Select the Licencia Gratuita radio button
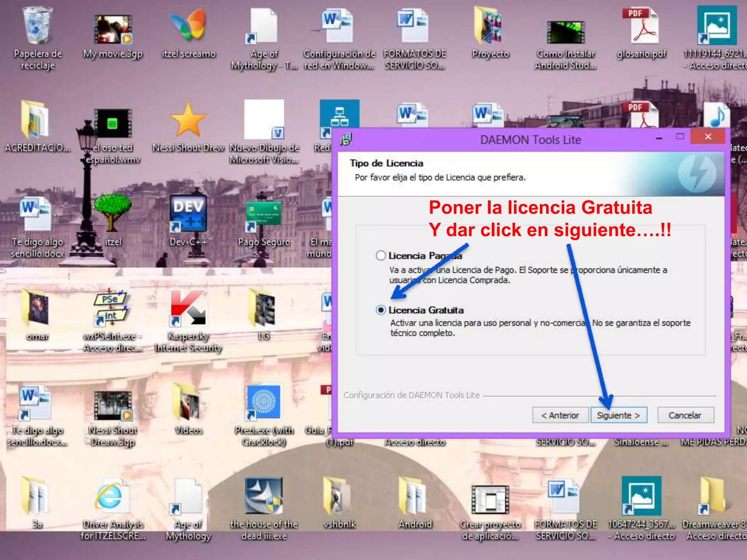Screen dimensions: 747x560 380,310
